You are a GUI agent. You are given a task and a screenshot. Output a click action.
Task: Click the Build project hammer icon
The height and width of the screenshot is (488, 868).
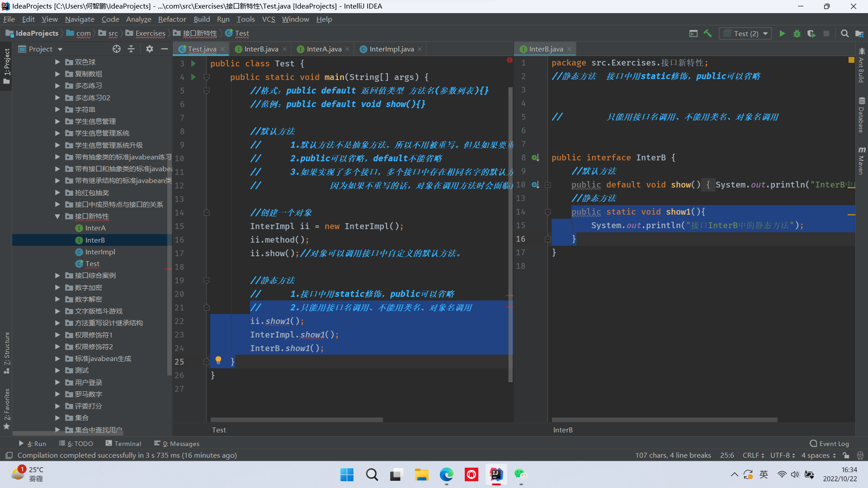click(x=708, y=33)
